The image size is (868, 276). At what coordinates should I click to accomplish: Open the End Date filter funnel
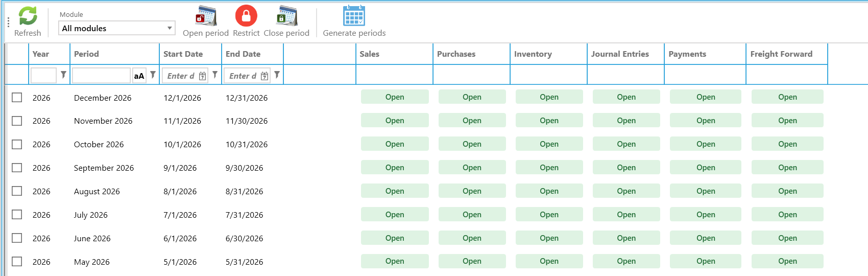pyautogui.click(x=277, y=75)
